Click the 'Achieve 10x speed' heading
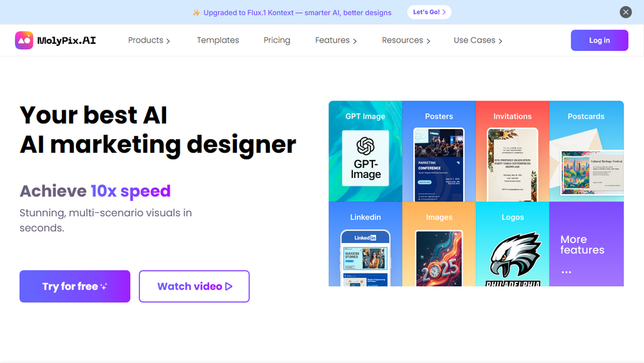The image size is (644, 363). click(95, 191)
